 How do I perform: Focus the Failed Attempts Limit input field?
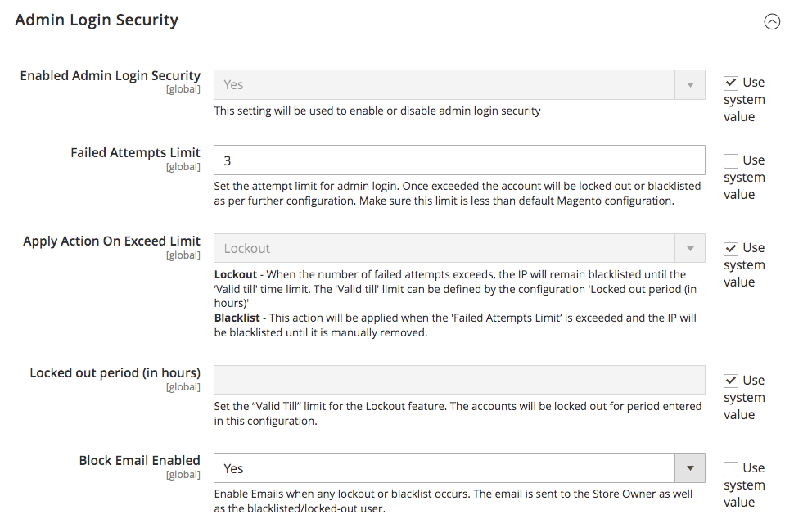tap(458, 160)
